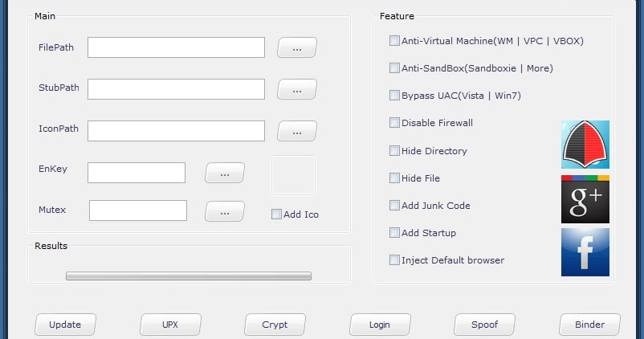This screenshot has width=644, height=339.
Task: Focus the FilePath text field
Action: (x=176, y=47)
